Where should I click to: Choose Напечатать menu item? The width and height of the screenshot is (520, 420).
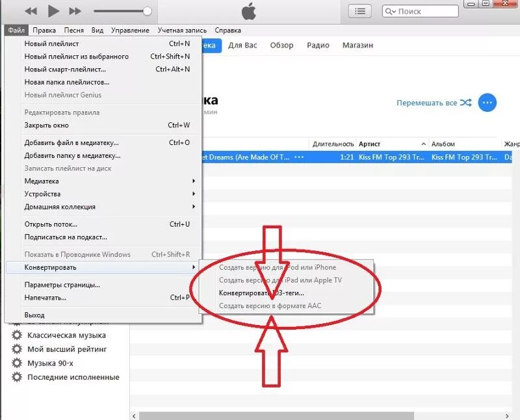point(103,298)
